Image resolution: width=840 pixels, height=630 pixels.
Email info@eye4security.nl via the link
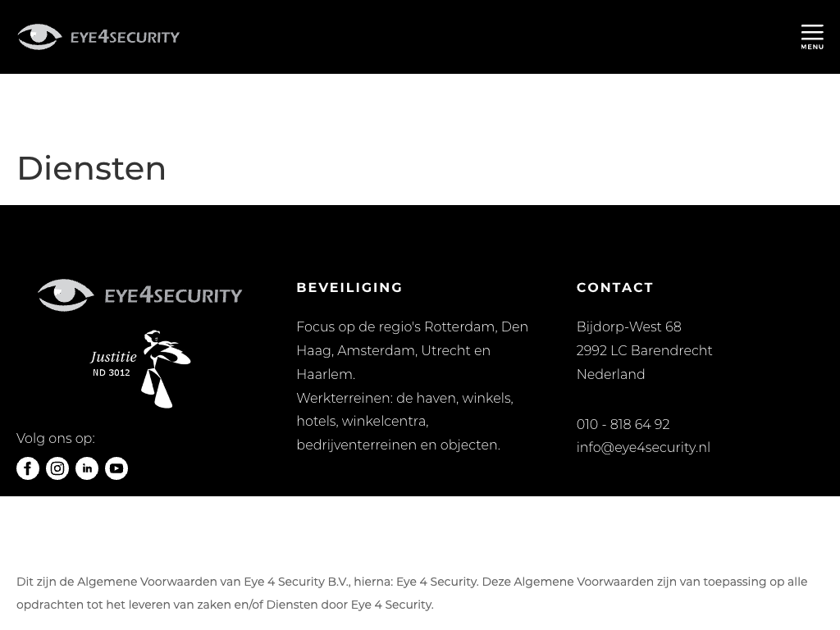[x=643, y=448]
